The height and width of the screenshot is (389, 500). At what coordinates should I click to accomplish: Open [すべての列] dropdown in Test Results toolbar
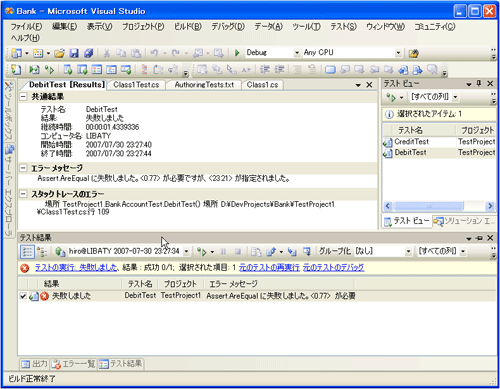click(463, 252)
